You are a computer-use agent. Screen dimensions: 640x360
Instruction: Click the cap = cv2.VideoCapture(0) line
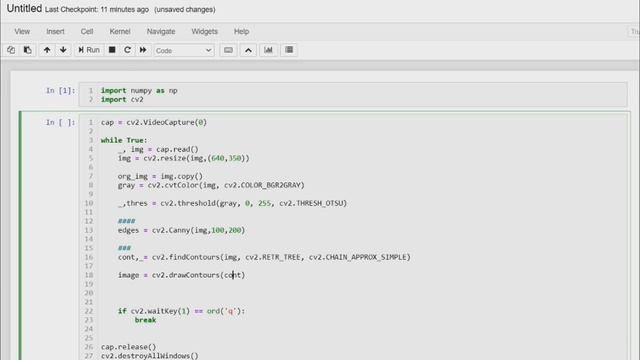click(154, 122)
